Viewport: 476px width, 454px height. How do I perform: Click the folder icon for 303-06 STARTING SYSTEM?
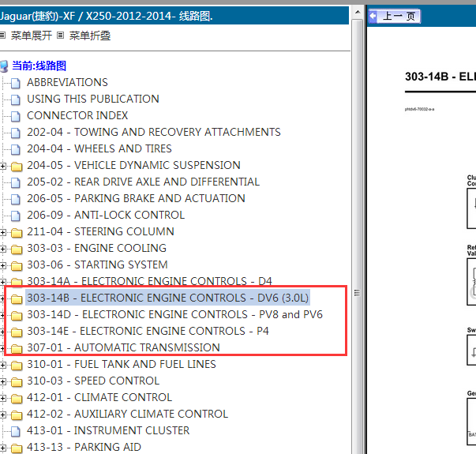[x=17, y=266]
